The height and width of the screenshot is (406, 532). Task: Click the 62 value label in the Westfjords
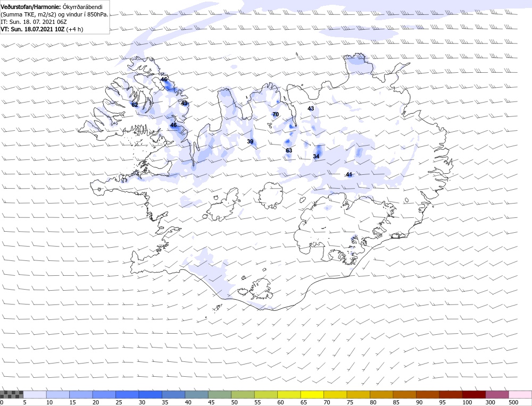coord(135,105)
